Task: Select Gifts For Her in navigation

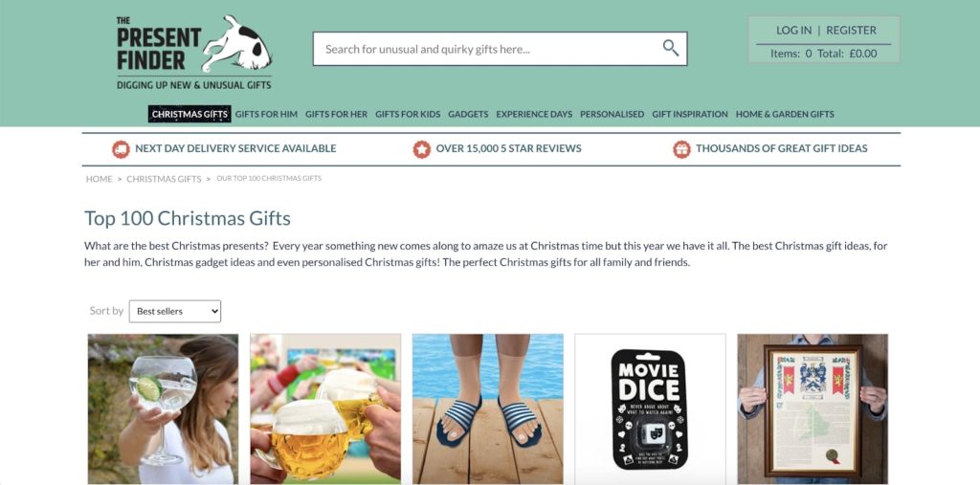Action: tap(336, 114)
